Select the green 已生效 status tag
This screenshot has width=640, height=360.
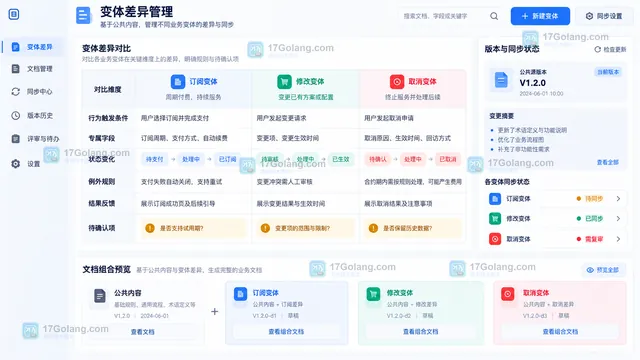tap(341, 159)
